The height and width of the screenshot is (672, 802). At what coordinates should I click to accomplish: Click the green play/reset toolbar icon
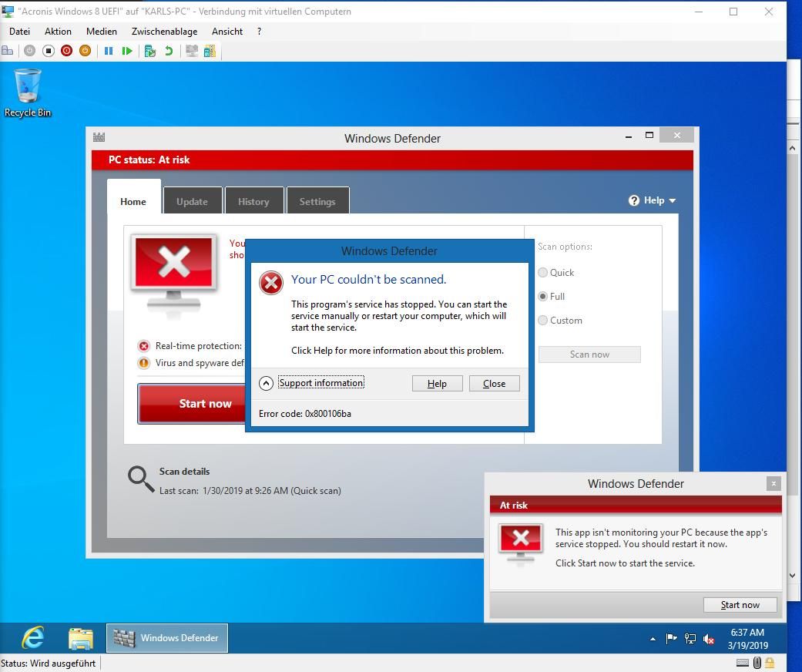127,51
